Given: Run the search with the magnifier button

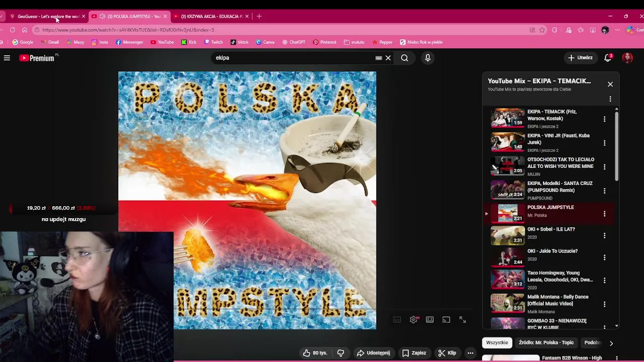Looking at the screenshot, I should click(405, 58).
